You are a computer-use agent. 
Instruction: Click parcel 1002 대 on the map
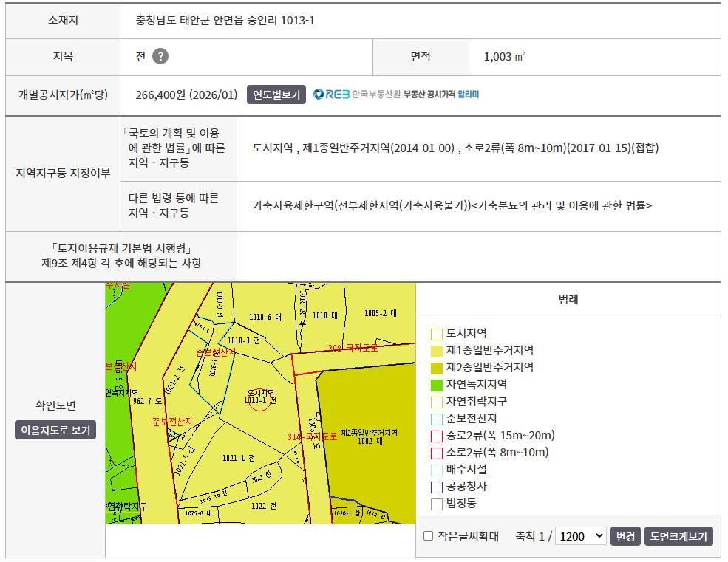coord(370,441)
